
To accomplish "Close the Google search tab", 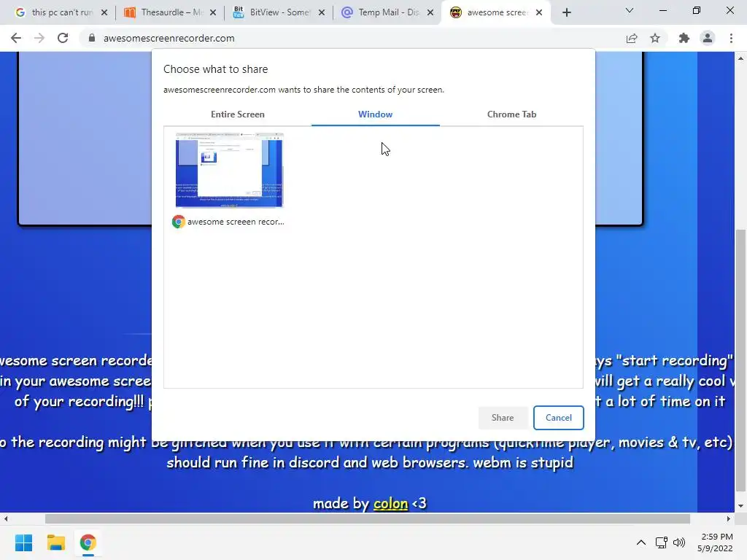I will tap(104, 13).
